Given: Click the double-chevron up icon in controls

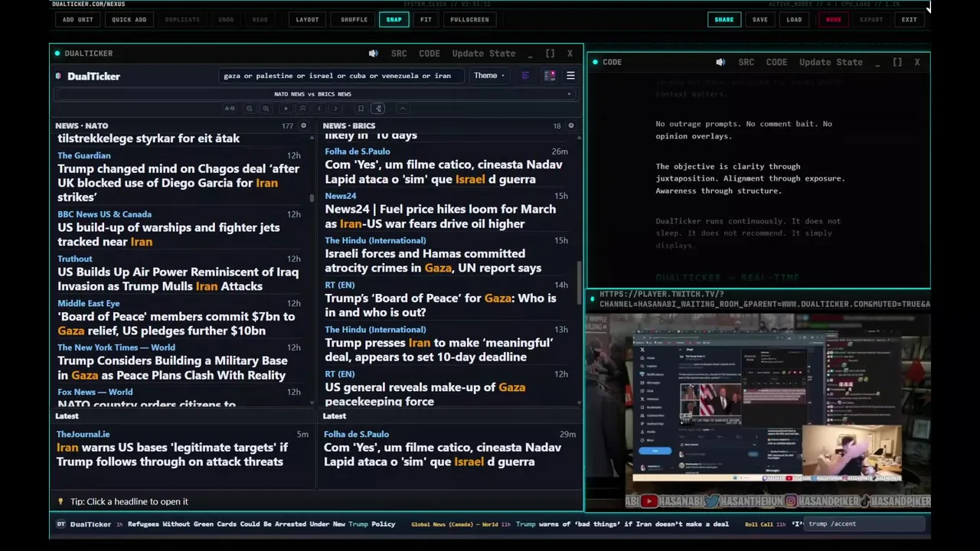Looking at the screenshot, I should [302, 109].
